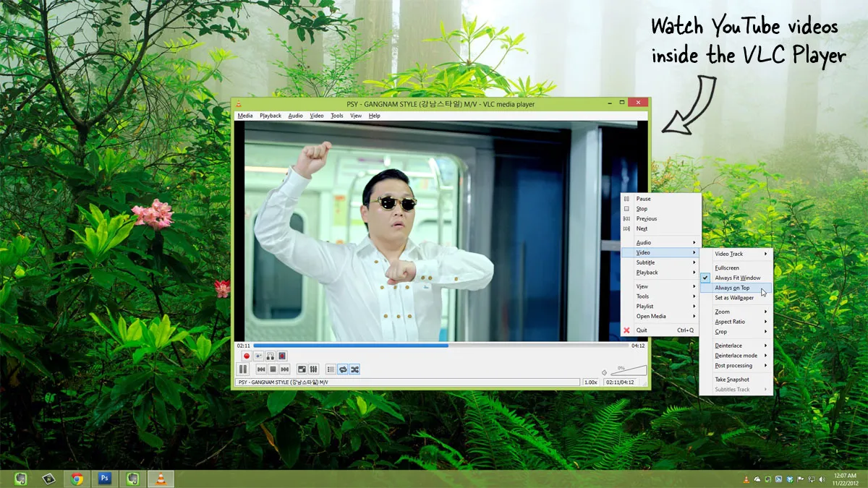Set a loop with the A-B loop icon
The image size is (868, 488).
269,356
